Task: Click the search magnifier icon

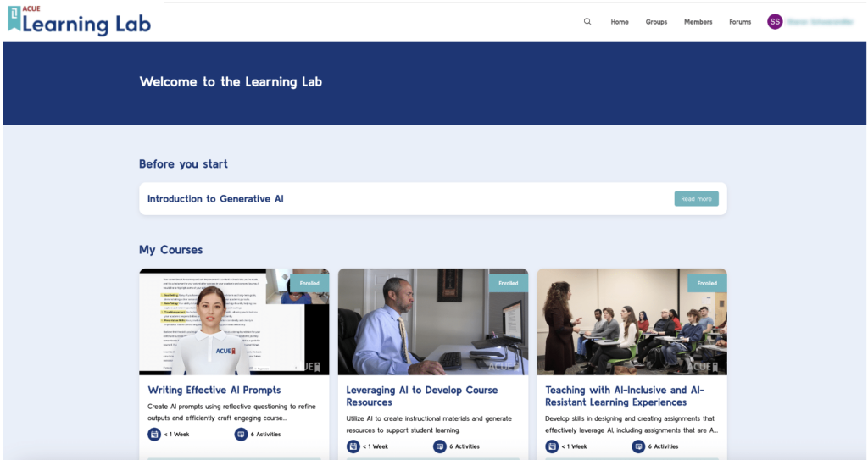Action: click(587, 22)
